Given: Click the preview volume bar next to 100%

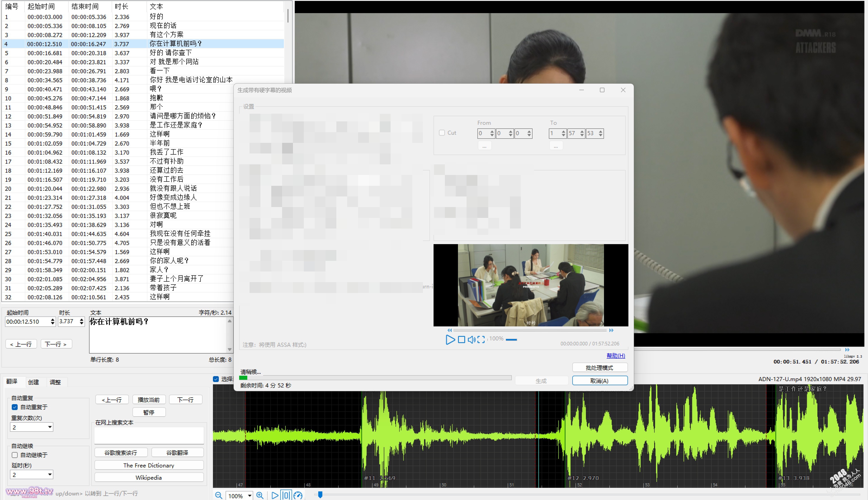Looking at the screenshot, I should (511, 340).
